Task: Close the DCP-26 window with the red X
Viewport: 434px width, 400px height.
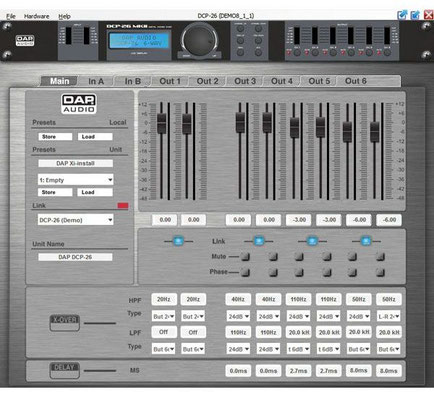Action: (428, 15)
